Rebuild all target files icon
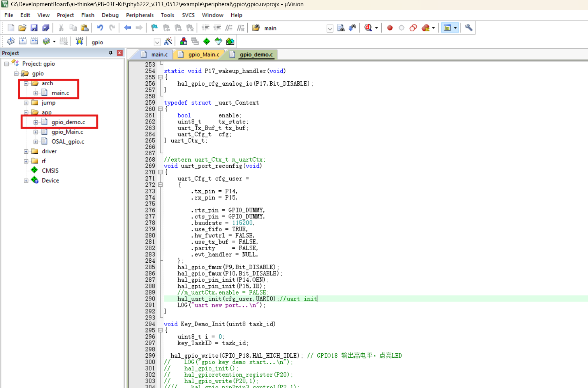The image size is (588, 388). [34, 41]
